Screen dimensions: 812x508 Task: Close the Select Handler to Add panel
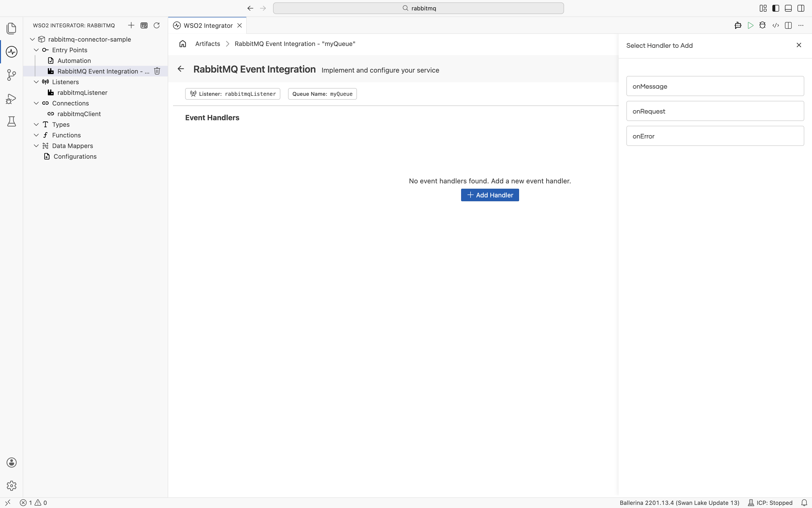799,45
